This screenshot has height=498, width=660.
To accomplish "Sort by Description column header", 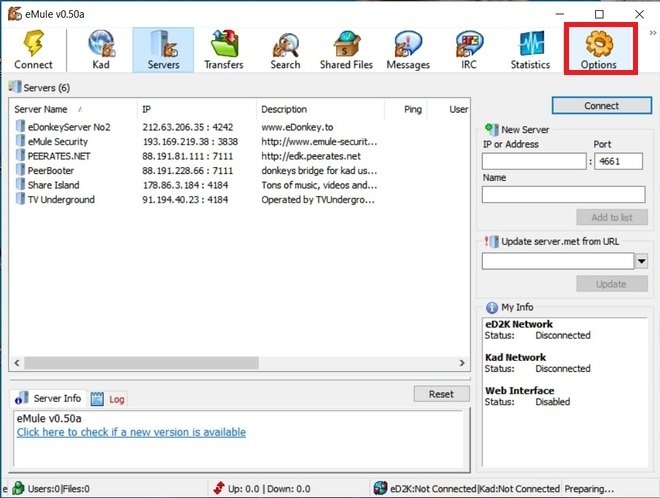I will pos(320,109).
